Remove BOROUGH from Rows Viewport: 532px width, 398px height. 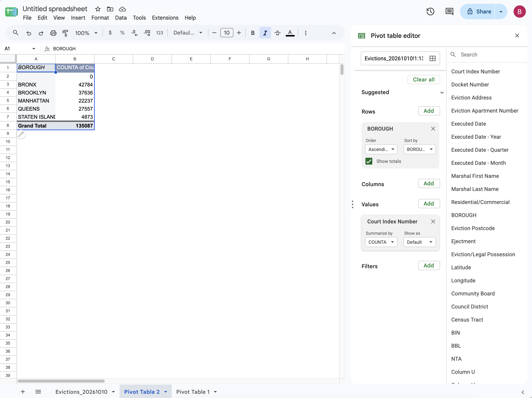[433, 129]
